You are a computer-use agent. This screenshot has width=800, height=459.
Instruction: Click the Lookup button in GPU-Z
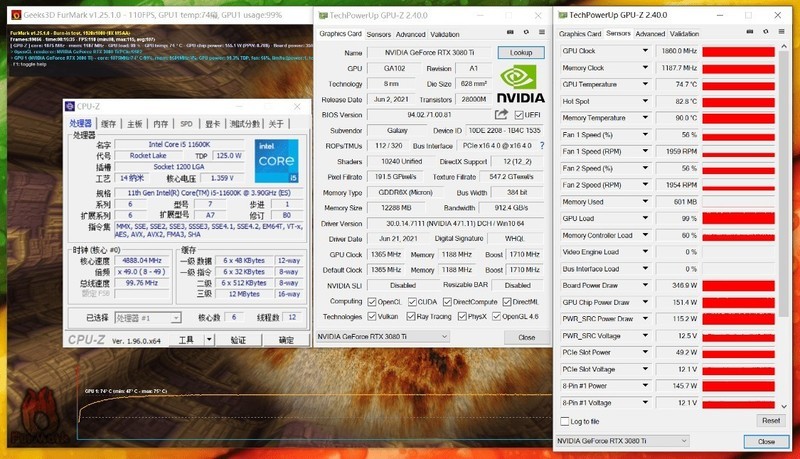[x=520, y=53]
